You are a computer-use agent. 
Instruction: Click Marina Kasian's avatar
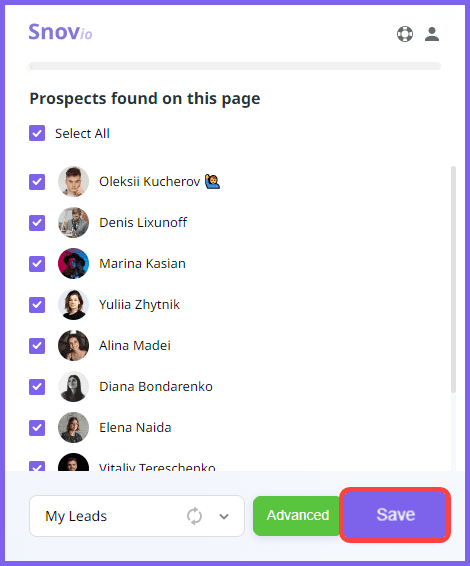[73, 264]
